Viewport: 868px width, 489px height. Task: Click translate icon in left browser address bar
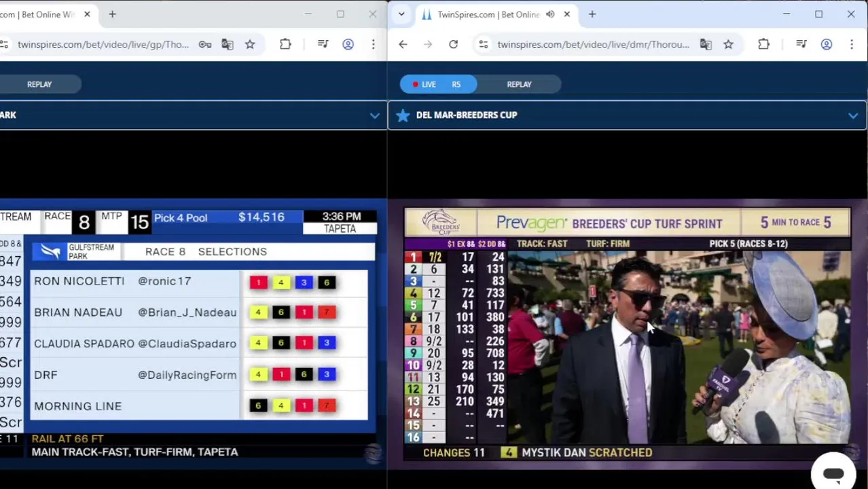pyautogui.click(x=227, y=45)
